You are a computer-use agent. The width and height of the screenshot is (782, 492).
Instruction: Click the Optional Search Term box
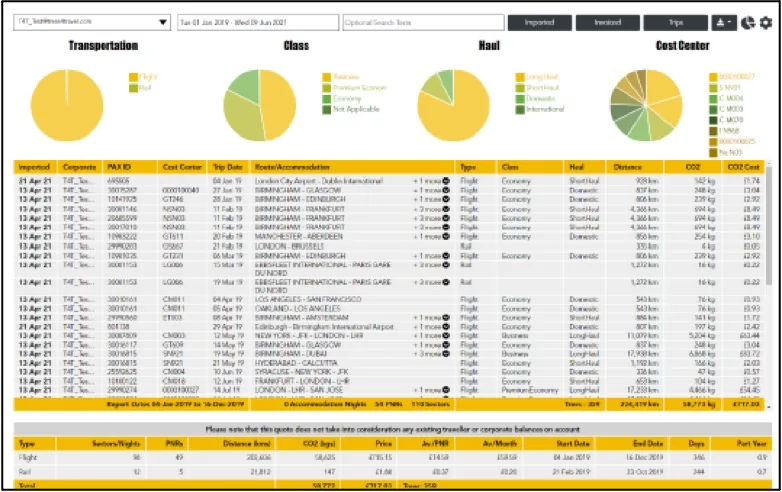pos(423,22)
